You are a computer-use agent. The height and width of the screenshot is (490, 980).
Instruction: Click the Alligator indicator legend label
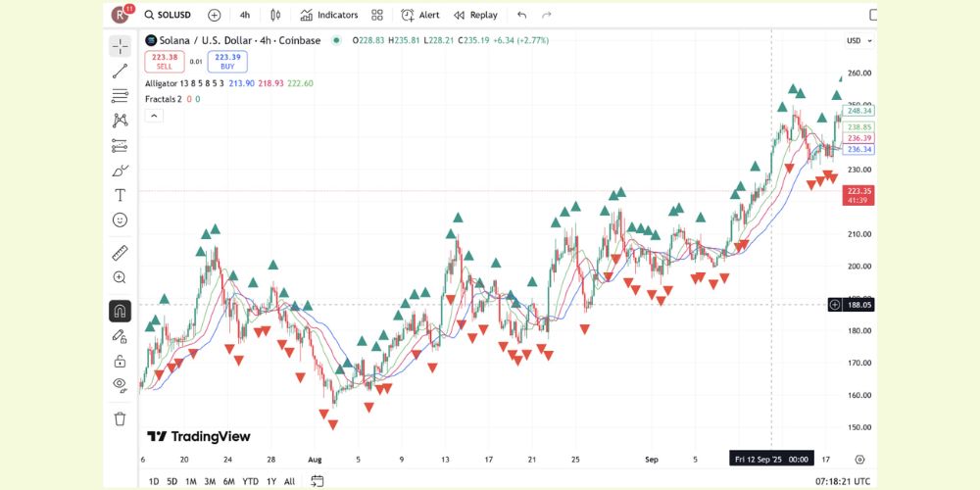click(162, 83)
